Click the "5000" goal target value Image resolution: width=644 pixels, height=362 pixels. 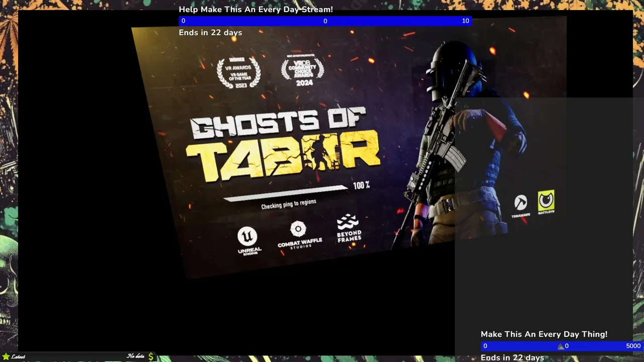pos(633,346)
